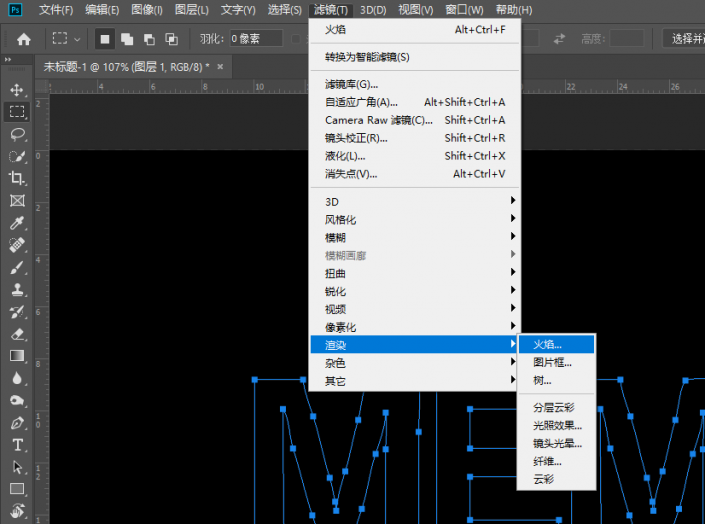
Task: Open the 文字(Y) menu
Action: 238,9
